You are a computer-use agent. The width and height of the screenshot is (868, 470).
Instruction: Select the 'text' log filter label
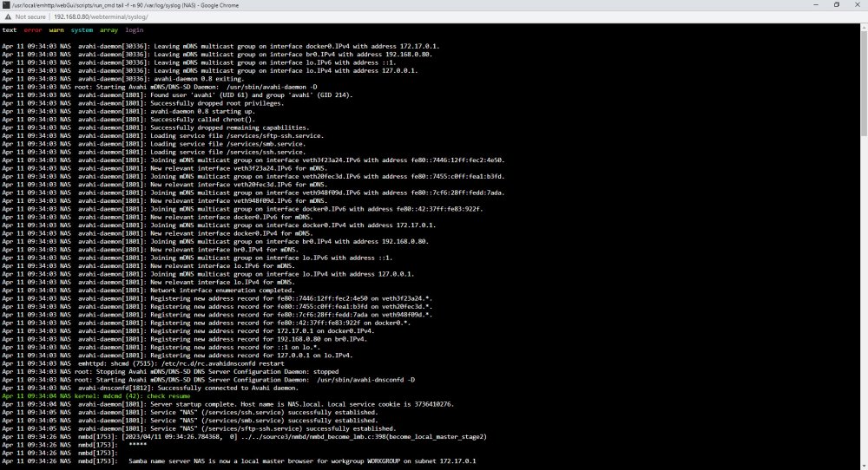tap(10, 29)
